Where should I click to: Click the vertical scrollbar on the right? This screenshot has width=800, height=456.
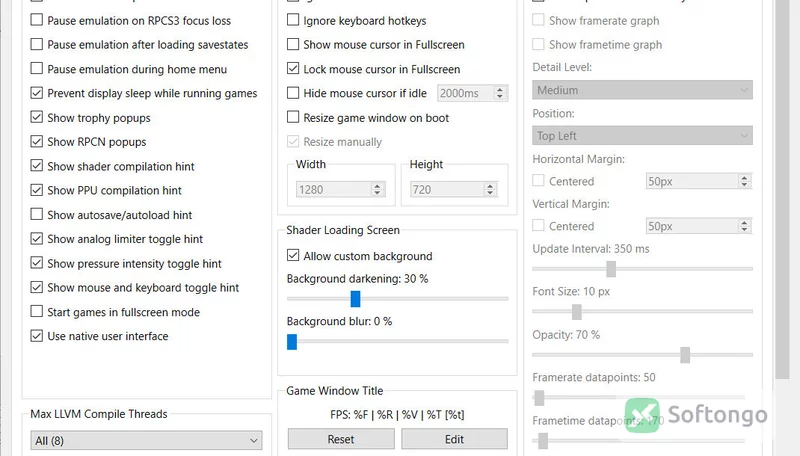[782, 189]
